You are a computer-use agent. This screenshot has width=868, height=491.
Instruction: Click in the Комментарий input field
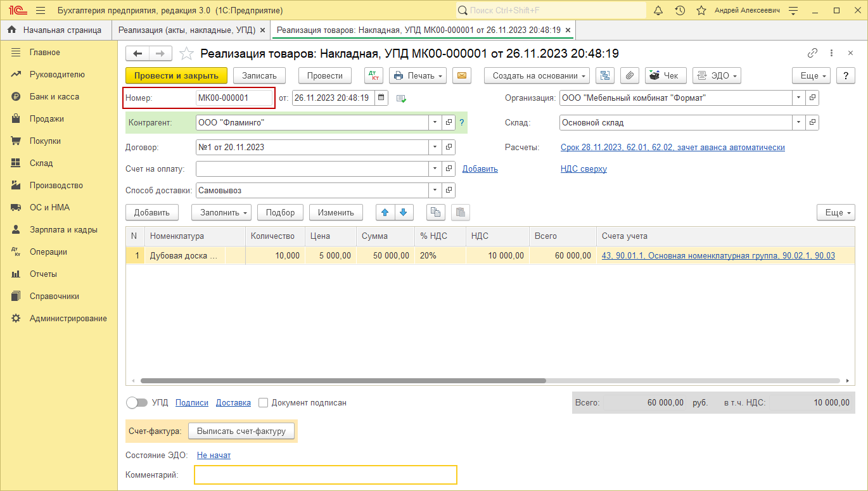(326, 475)
